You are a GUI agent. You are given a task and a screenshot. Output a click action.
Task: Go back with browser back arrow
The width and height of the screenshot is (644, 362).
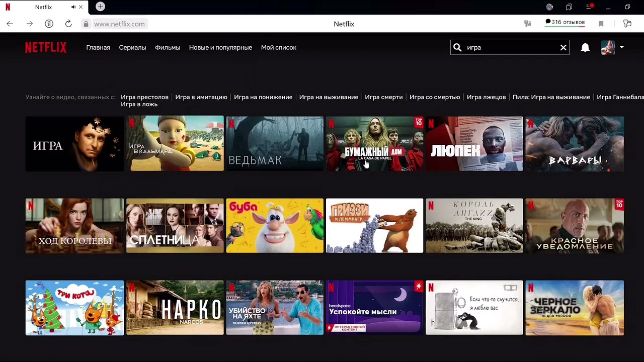10,24
